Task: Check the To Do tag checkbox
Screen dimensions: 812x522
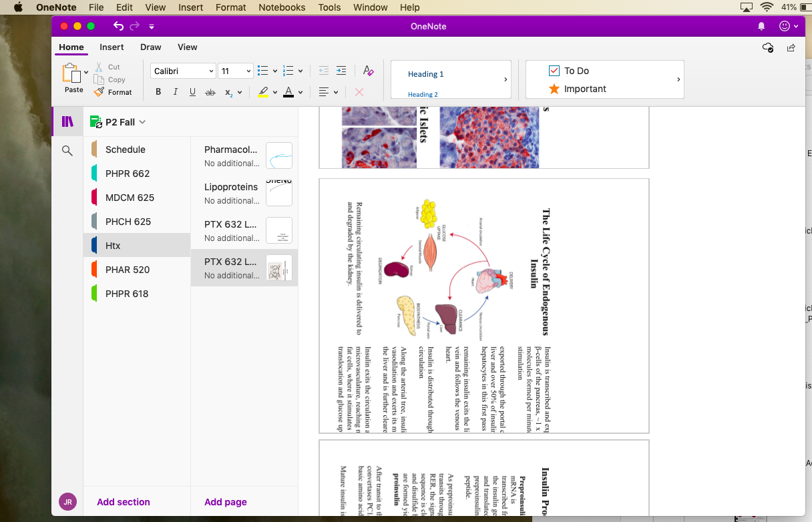Action: click(x=554, y=71)
